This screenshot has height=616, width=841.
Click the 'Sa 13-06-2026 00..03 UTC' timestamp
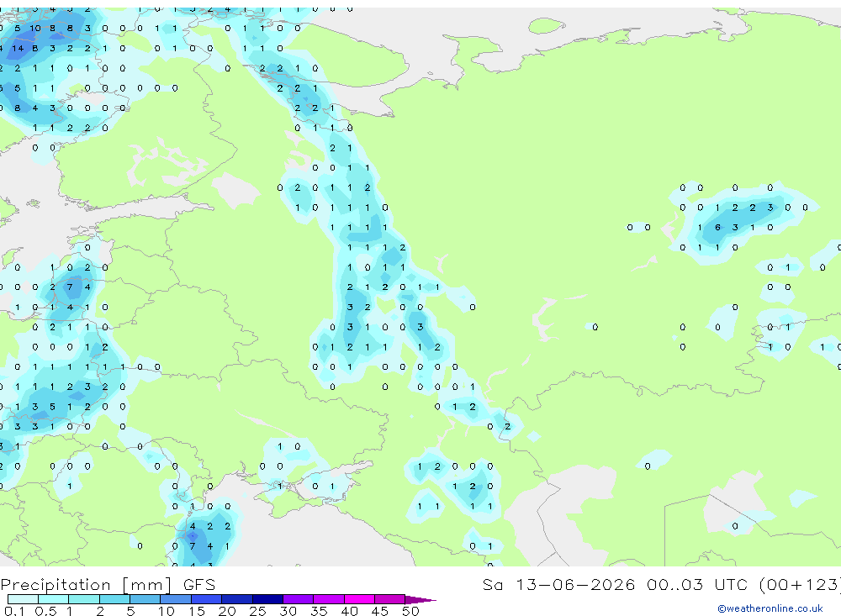(x=615, y=584)
